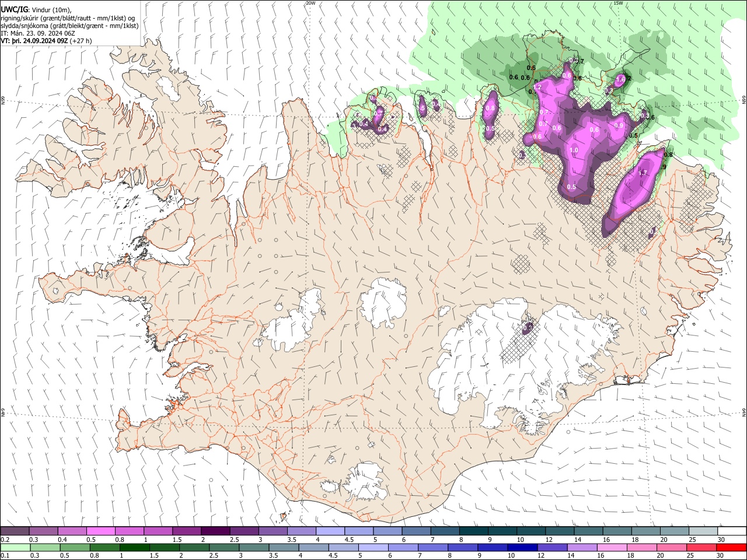The image size is (747, 560).
Task: Select the palest green rain swatch labeled 0.1
Action: click(16, 547)
